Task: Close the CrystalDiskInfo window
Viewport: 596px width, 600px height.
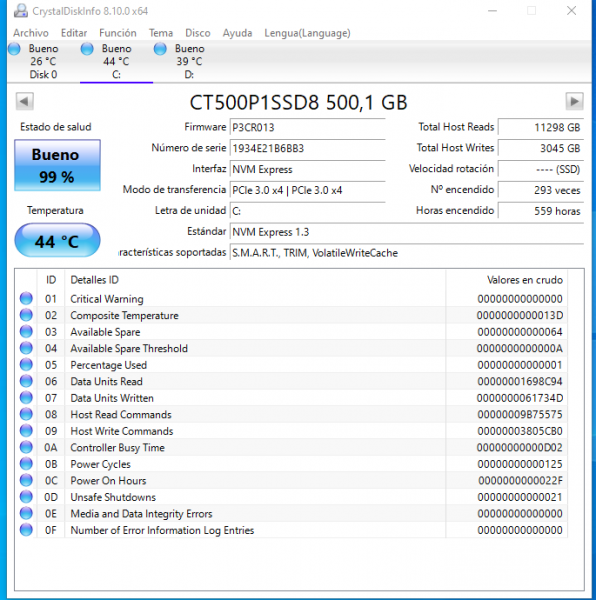Action: point(571,11)
